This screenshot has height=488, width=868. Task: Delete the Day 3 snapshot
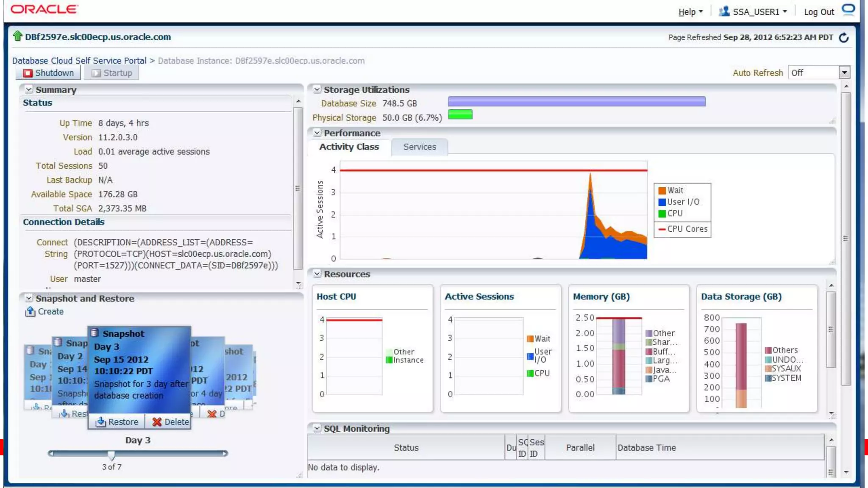pyautogui.click(x=170, y=422)
